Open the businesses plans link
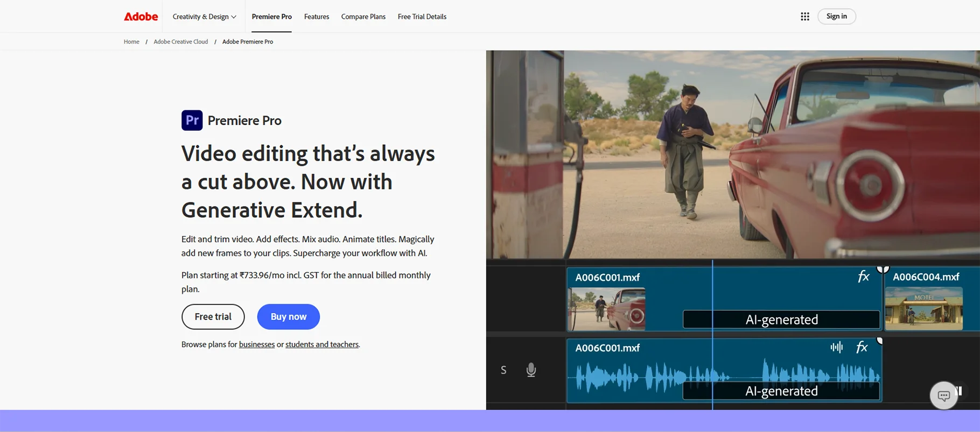Viewport: 980px width, 432px height. [257, 344]
